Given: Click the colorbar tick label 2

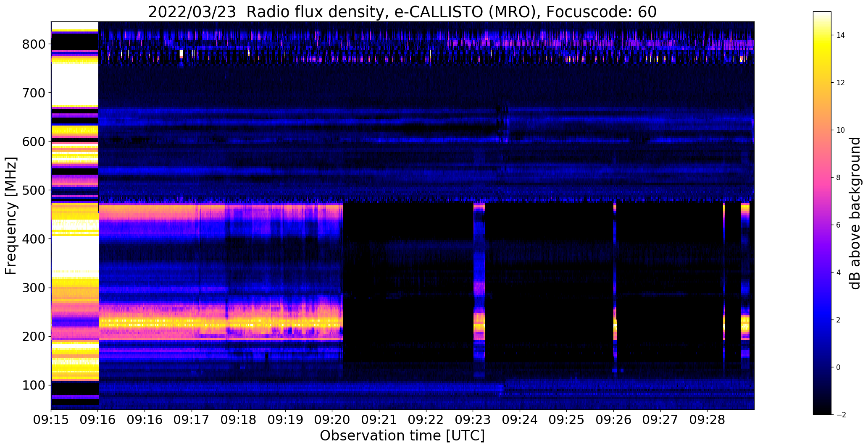Looking at the screenshot, I should [x=838, y=320].
